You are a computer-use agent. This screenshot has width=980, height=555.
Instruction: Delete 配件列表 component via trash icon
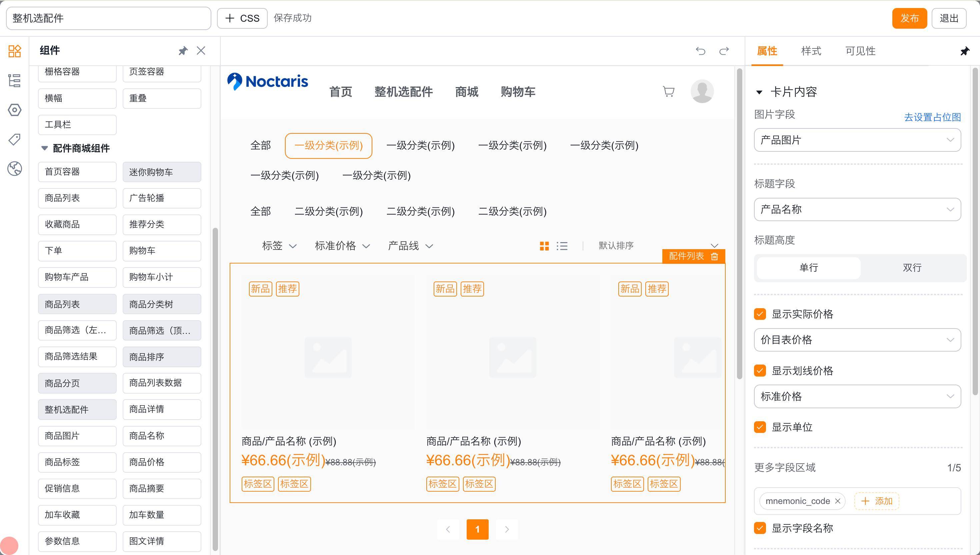[x=715, y=256]
